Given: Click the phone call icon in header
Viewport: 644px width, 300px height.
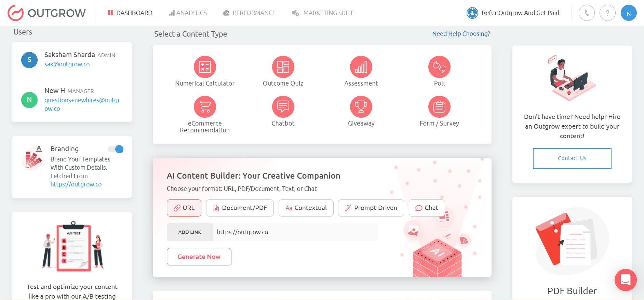Looking at the screenshot, I should point(587,13).
